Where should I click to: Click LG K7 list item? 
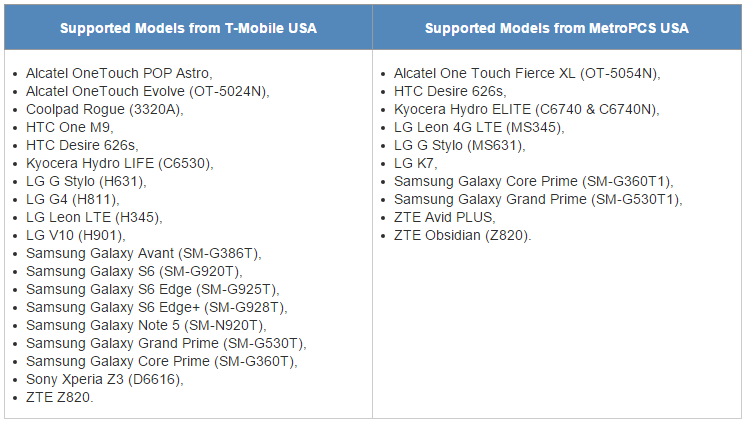coord(415,164)
